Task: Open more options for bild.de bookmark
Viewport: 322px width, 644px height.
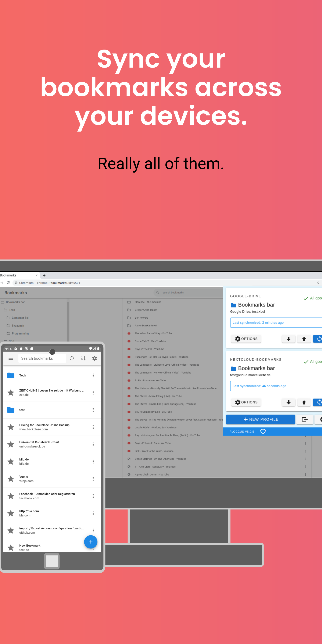Action: click(x=93, y=462)
